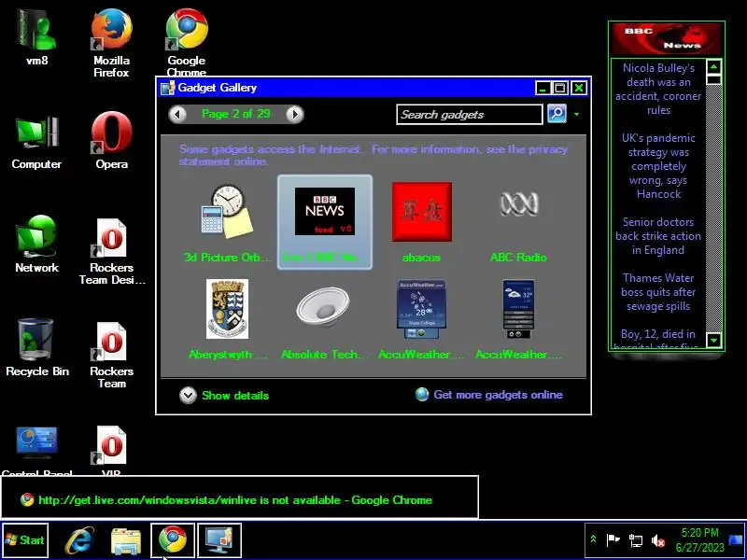Open the Start menu
This screenshot has height=560, width=747.
click(x=25, y=540)
